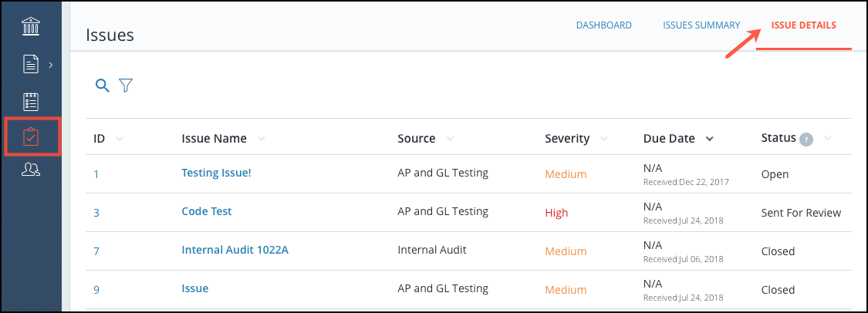The width and height of the screenshot is (868, 313).
Task: Open the Internal Audit 1022A issue
Action: [x=235, y=250]
